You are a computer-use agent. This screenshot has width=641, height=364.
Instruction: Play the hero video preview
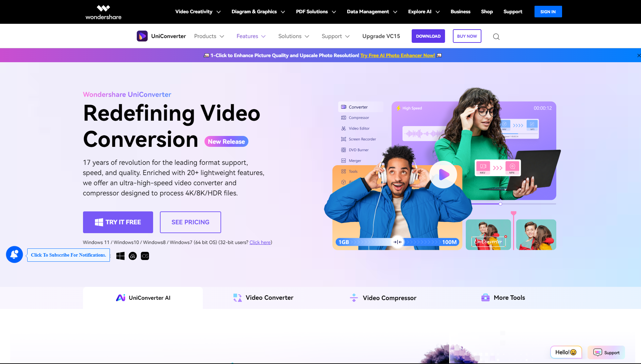443,175
